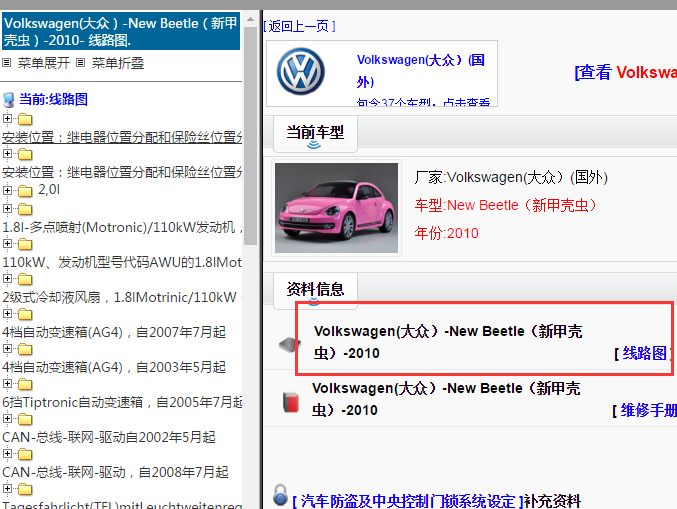Click the padlock icon beside 汽车防盗 link
The height and width of the screenshot is (509, 677).
tap(280, 495)
